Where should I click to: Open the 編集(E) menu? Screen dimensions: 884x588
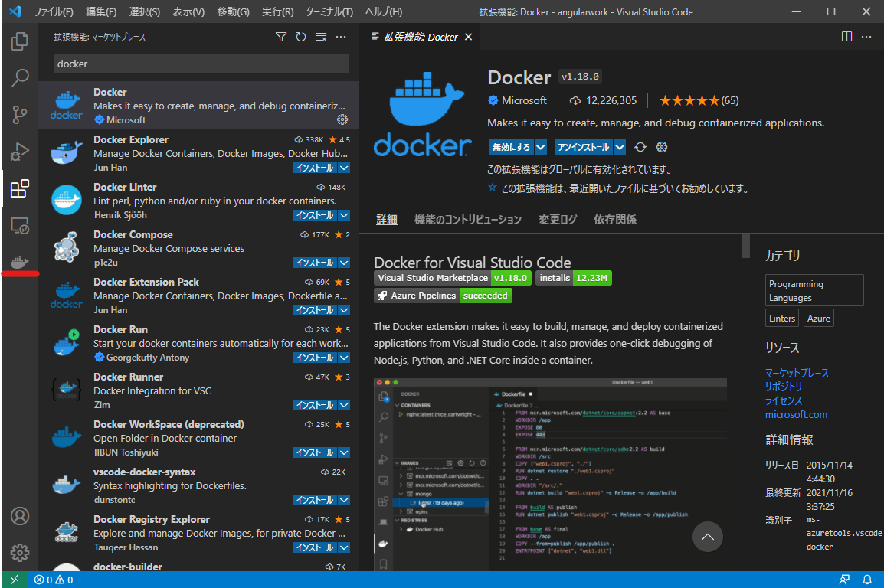coord(101,11)
